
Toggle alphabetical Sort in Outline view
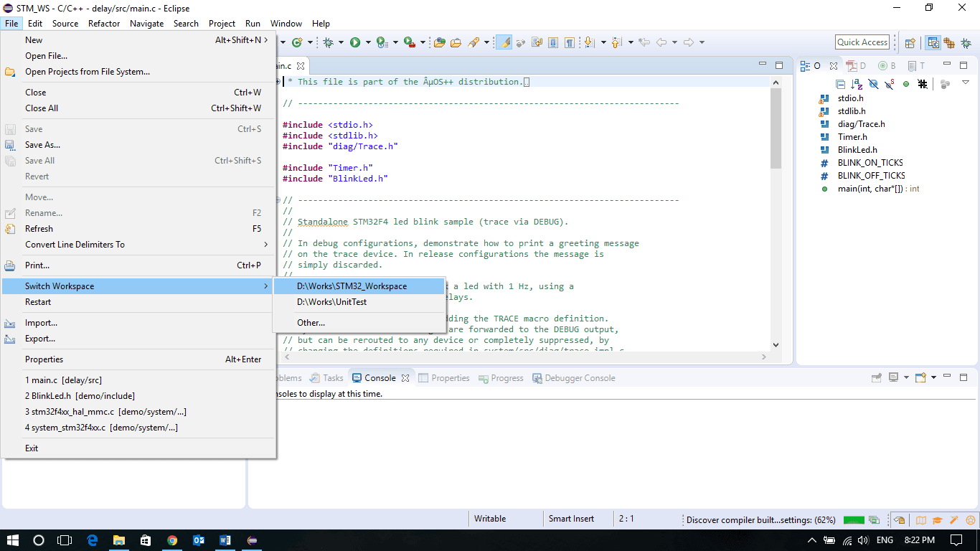click(x=857, y=84)
